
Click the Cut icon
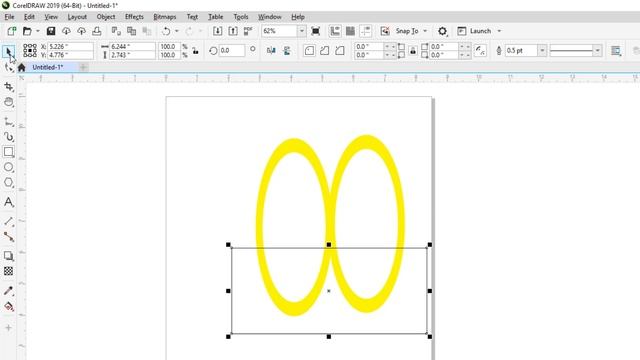[x=116, y=31]
